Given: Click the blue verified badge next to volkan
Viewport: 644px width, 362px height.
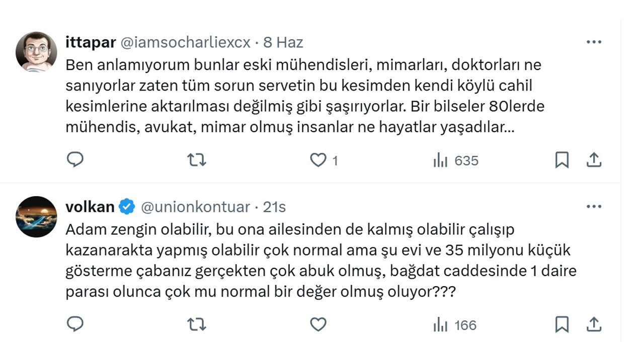Looking at the screenshot, I should click(x=127, y=206).
